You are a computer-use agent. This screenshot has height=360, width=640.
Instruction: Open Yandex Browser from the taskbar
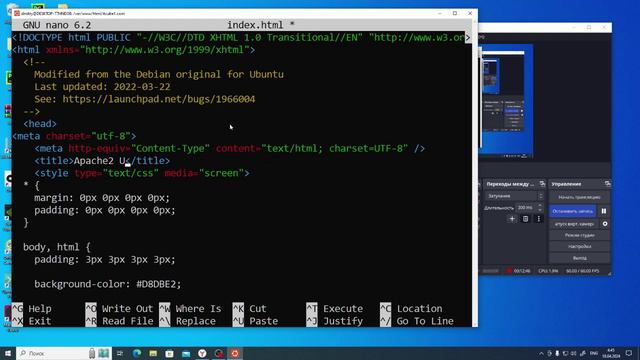click(x=202, y=353)
